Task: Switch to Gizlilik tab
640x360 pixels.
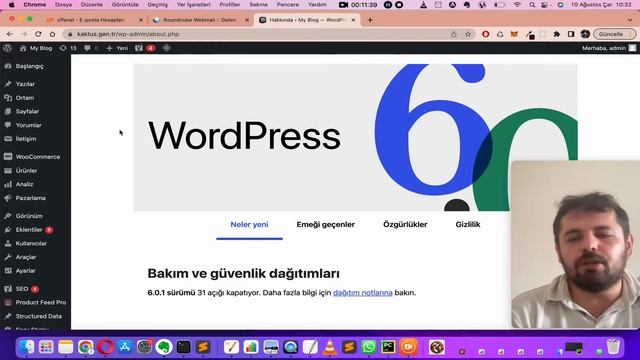Action: pyautogui.click(x=468, y=224)
